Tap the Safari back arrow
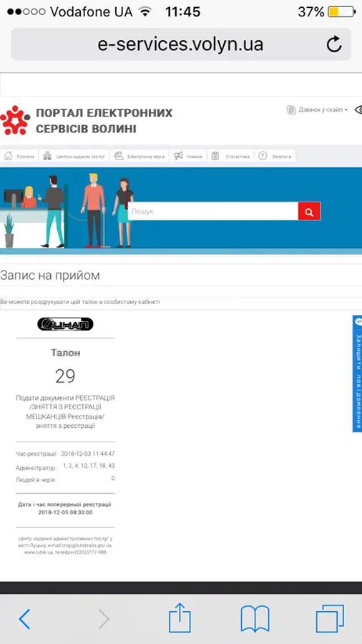The width and height of the screenshot is (362, 644). (24, 619)
